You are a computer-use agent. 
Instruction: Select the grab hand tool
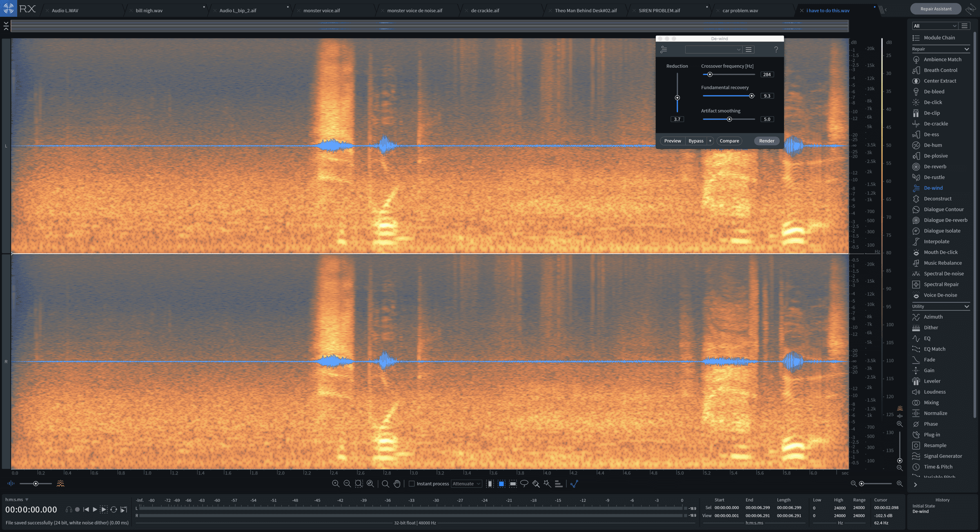coord(397,484)
